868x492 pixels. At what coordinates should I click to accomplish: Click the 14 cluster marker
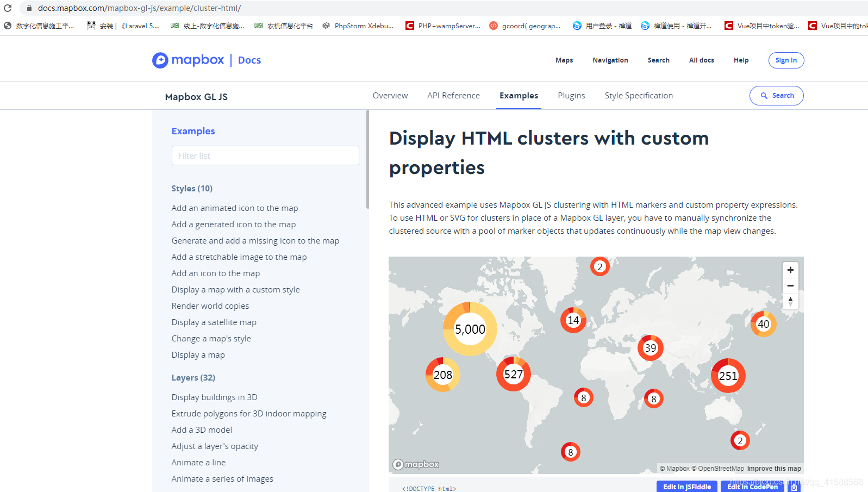pos(573,320)
